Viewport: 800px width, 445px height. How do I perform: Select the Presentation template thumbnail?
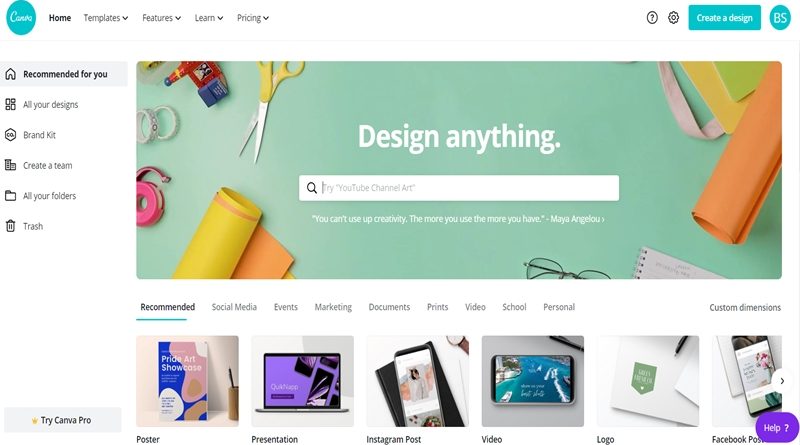click(303, 381)
